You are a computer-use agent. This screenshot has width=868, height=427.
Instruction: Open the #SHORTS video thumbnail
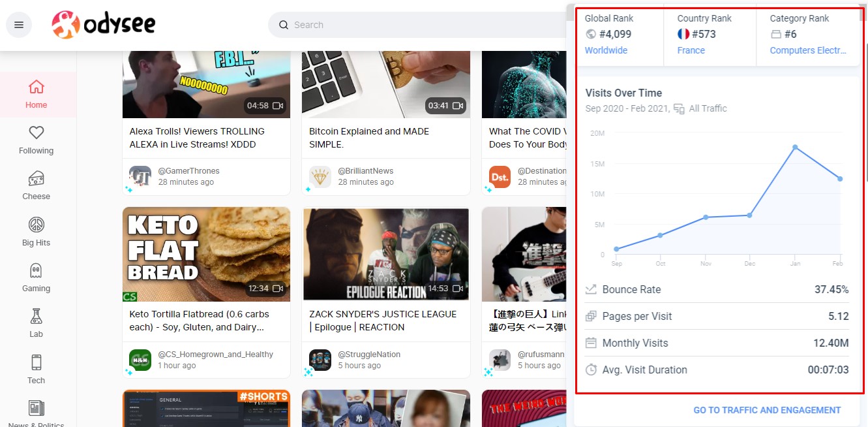coord(206,409)
